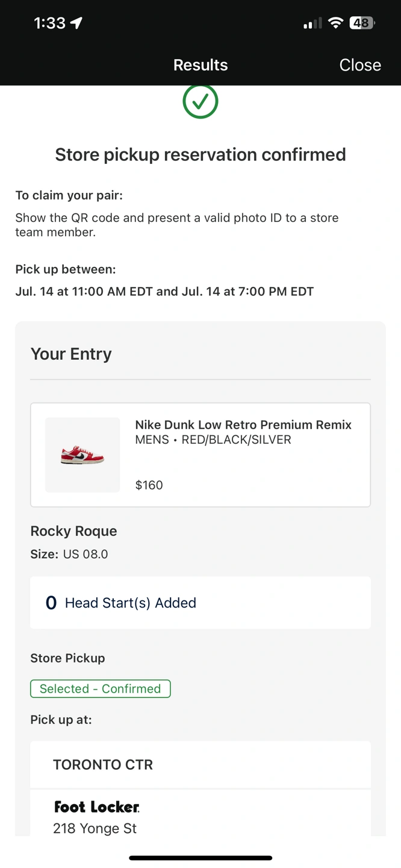Tap the Head Start(s) Added row

(x=200, y=603)
